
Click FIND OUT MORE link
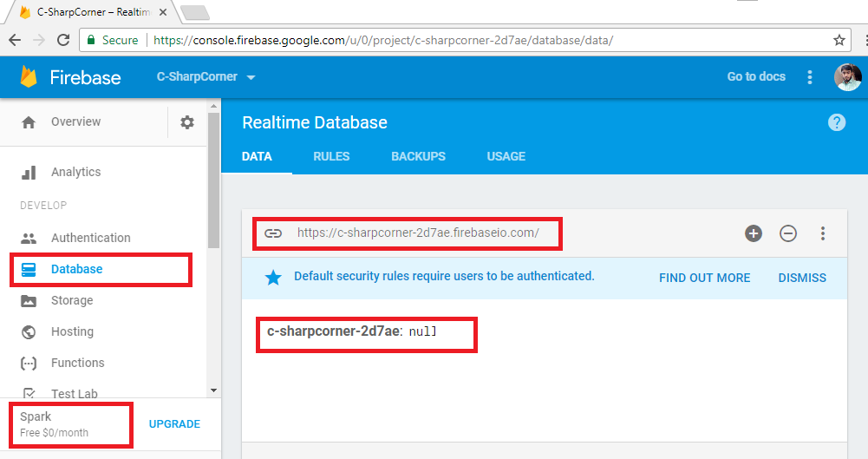[x=704, y=278]
